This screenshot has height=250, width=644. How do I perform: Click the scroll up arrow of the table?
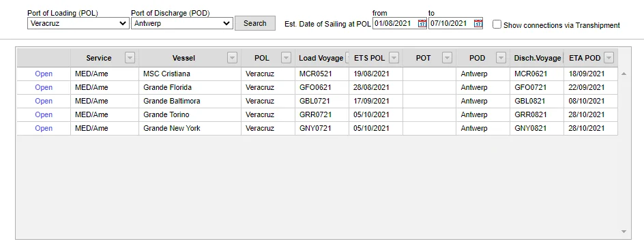coord(624,74)
